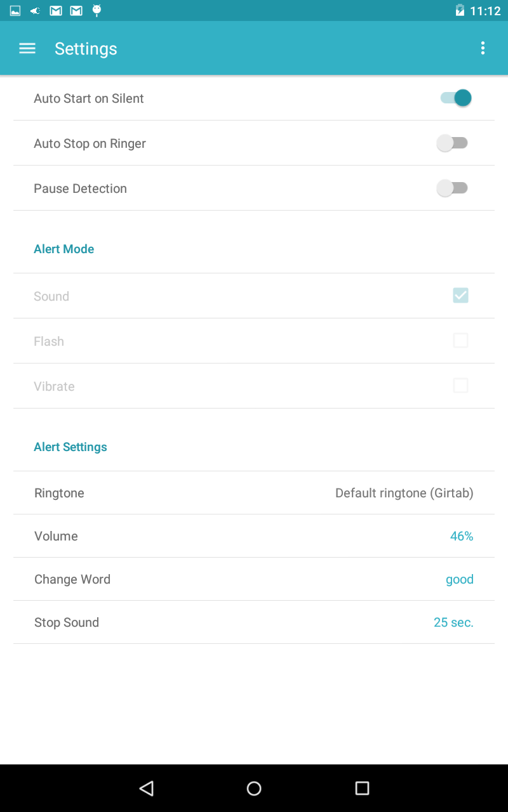
Task: Open recent apps via square button
Action: tap(362, 788)
